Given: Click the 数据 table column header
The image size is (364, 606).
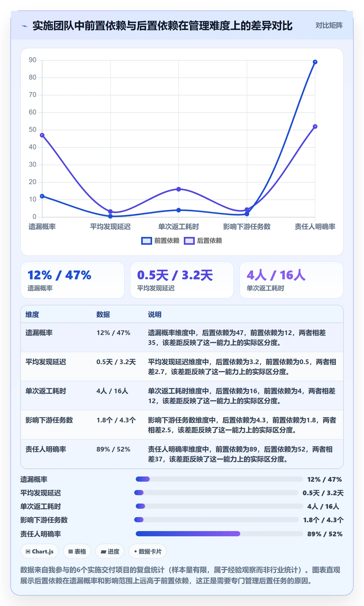Looking at the screenshot, I should tap(103, 314).
